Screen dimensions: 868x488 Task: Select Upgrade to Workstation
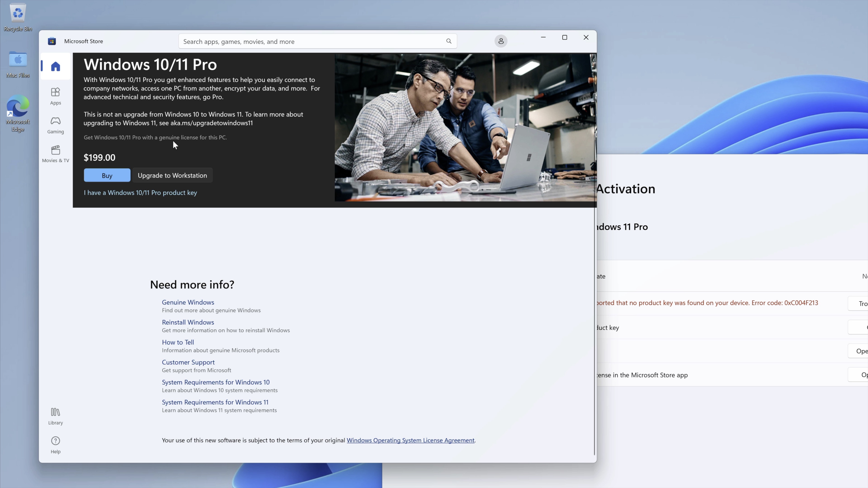coord(172,175)
